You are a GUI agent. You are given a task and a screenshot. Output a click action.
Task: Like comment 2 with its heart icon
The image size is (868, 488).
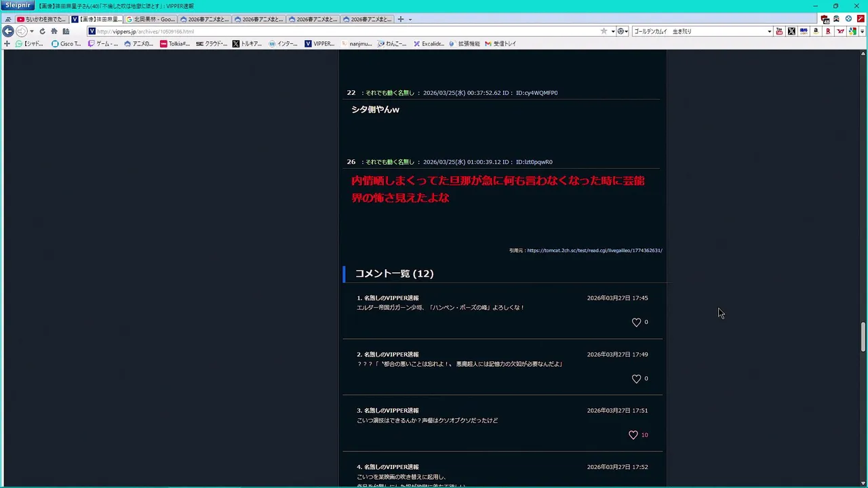636,379
